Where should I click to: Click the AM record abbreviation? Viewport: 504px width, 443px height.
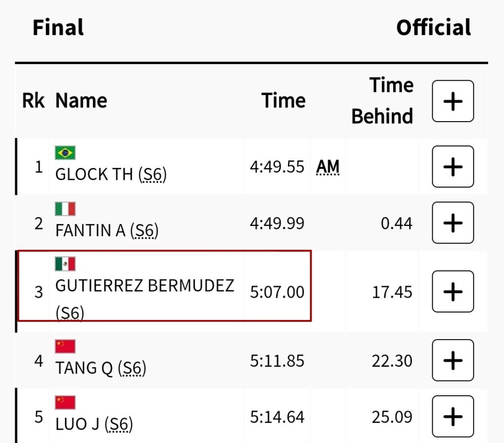[x=328, y=167]
